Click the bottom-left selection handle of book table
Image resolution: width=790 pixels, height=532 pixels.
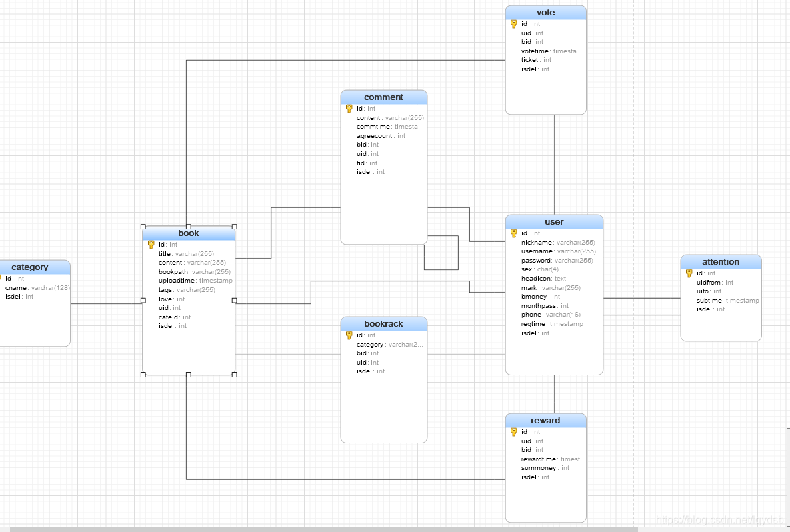(x=143, y=374)
